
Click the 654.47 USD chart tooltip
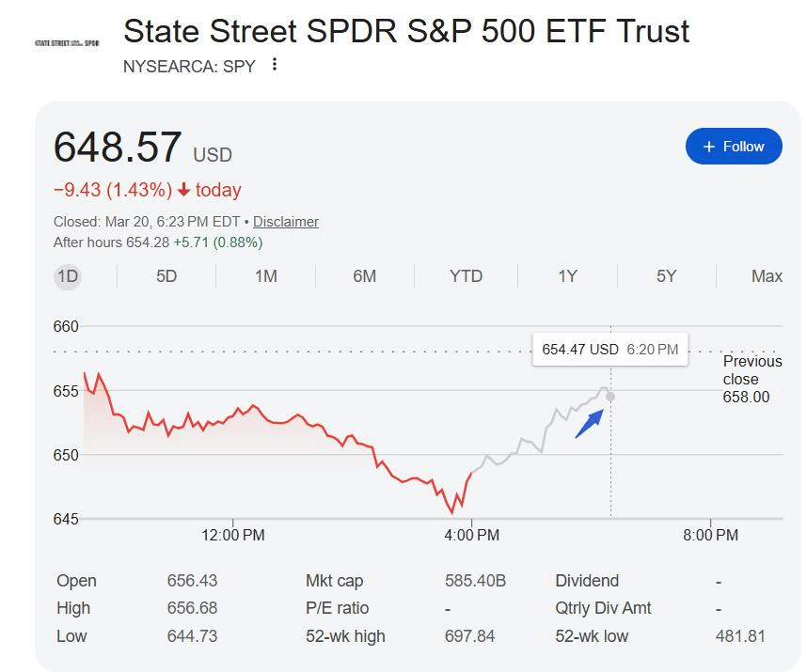[609, 349]
